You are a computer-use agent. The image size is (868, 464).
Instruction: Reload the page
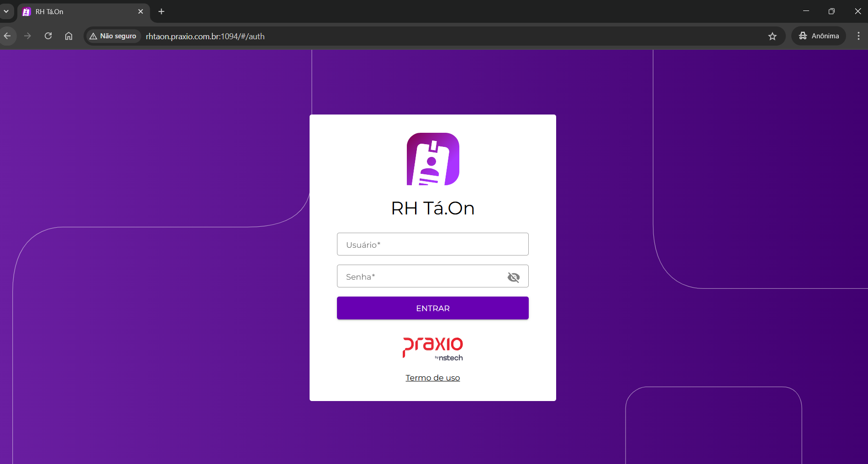[x=48, y=36]
